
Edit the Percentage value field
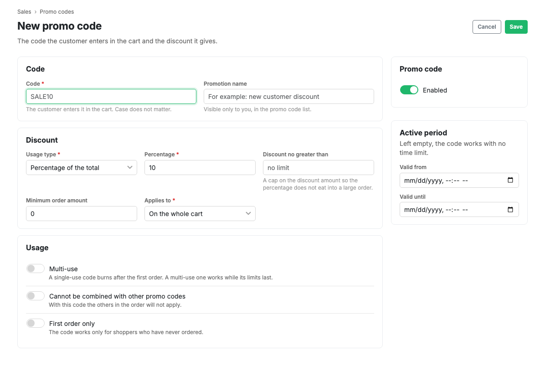tap(200, 168)
